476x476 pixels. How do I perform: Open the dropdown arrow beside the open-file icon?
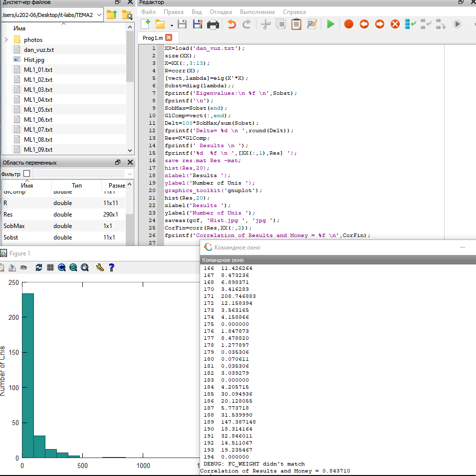click(172, 24)
